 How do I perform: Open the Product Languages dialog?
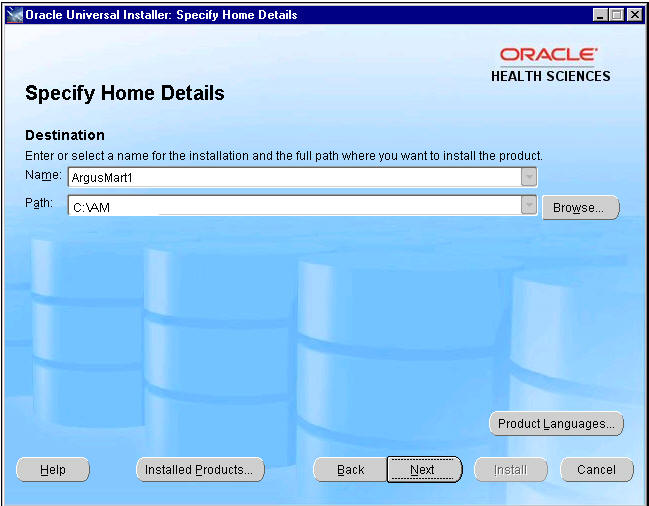(556, 424)
